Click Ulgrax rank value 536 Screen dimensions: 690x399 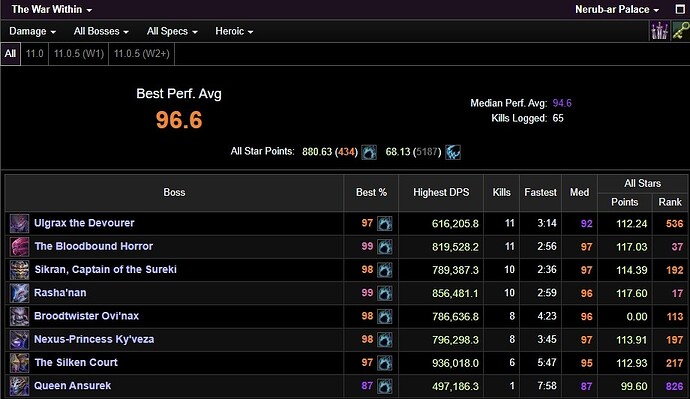(675, 224)
